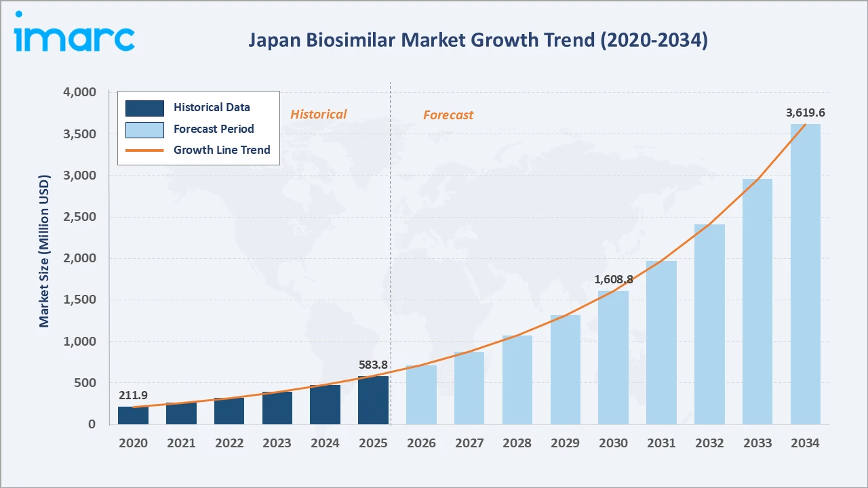Image resolution: width=868 pixels, height=488 pixels.
Task: Click the '2031' x-axis label
Action: tap(661, 443)
